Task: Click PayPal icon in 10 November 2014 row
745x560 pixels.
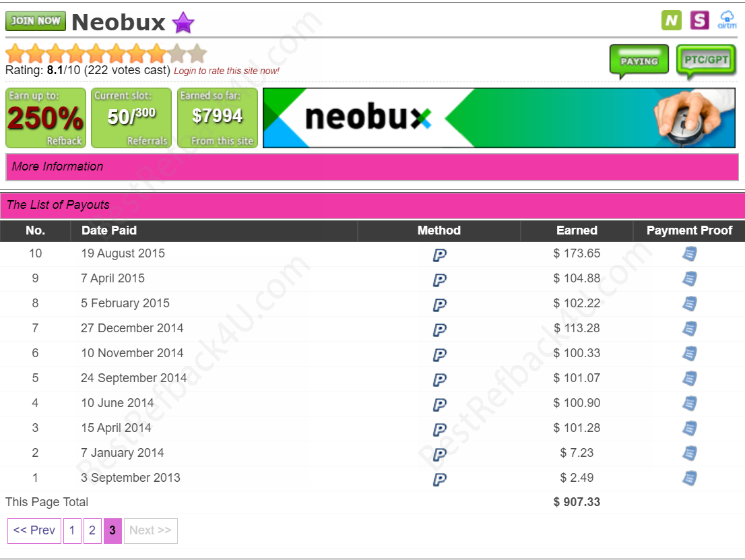Action: click(x=439, y=355)
